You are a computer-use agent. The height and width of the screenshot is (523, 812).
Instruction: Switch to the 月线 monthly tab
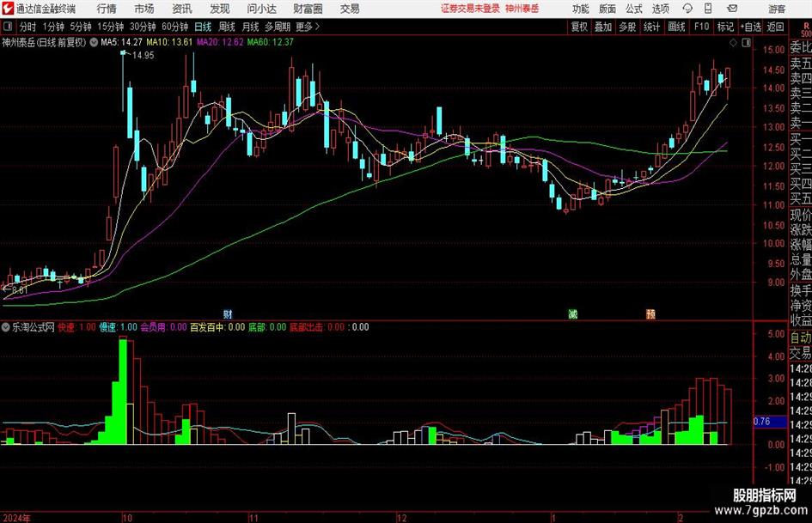coord(250,27)
